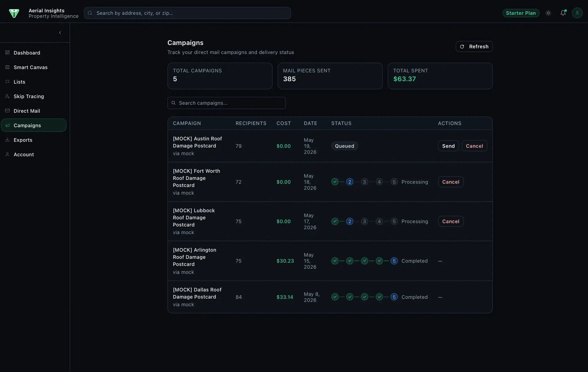
Task: Click step 5 circle in Arlington progress
Action: coord(394,261)
